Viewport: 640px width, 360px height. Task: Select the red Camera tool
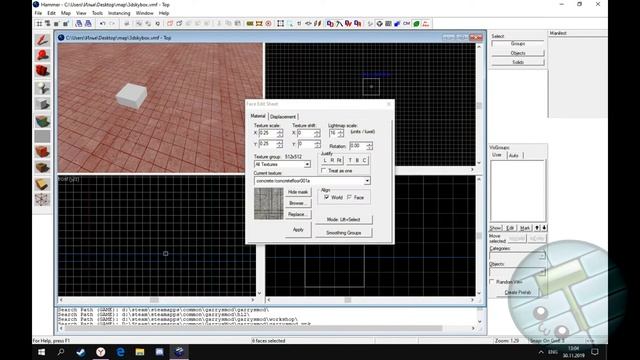coord(42,71)
